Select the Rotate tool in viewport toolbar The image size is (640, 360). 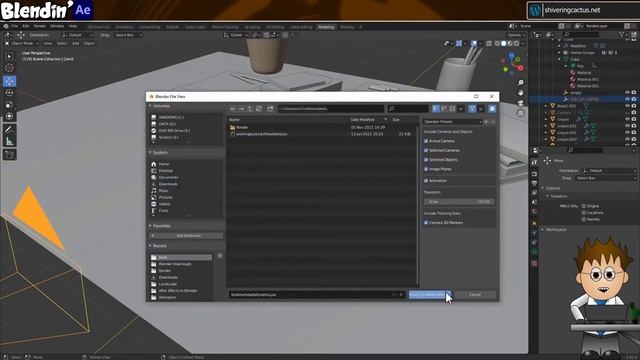(x=9, y=93)
